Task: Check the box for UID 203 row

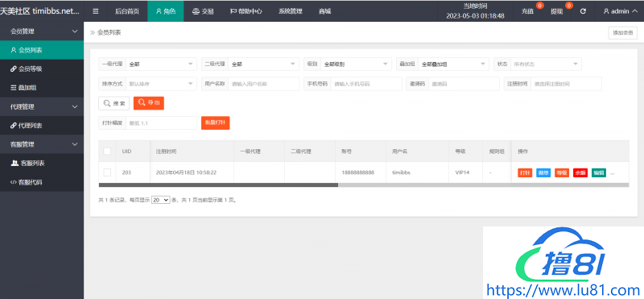Action: coord(107,172)
